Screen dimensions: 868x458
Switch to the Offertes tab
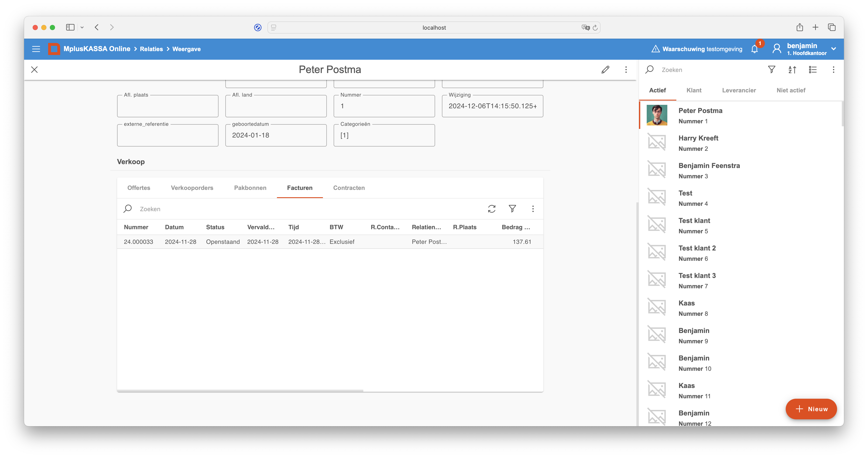tap(139, 188)
